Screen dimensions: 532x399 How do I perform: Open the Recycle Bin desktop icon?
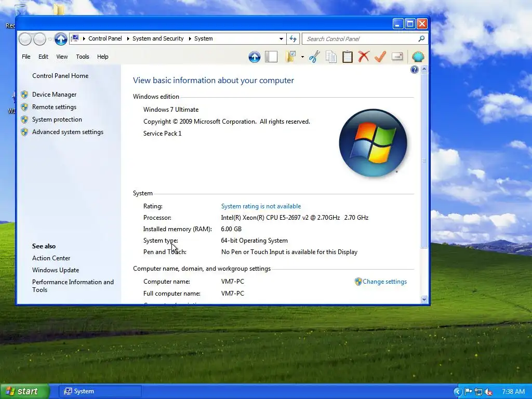pos(20,10)
